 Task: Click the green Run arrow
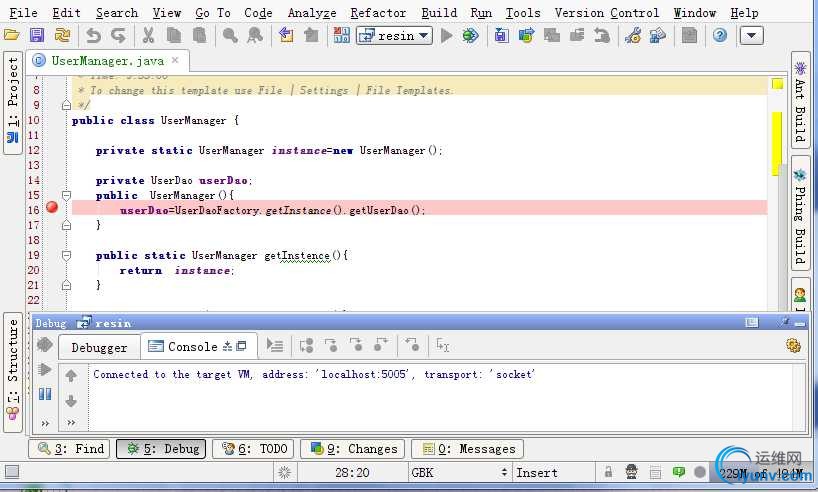pos(447,35)
